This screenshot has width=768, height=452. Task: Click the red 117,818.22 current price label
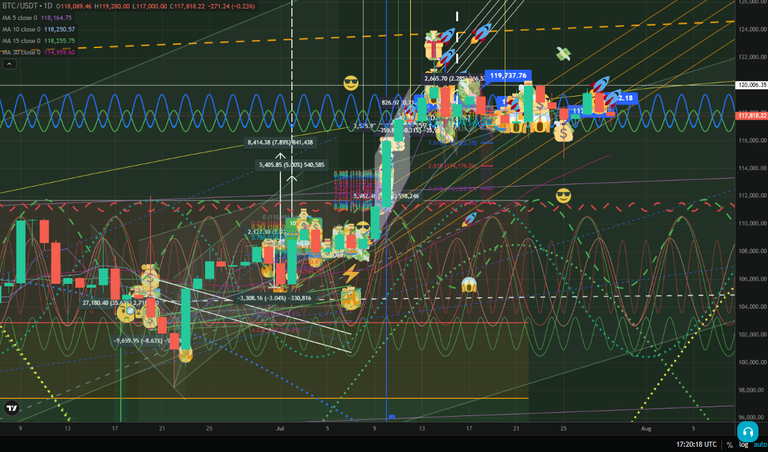point(751,116)
